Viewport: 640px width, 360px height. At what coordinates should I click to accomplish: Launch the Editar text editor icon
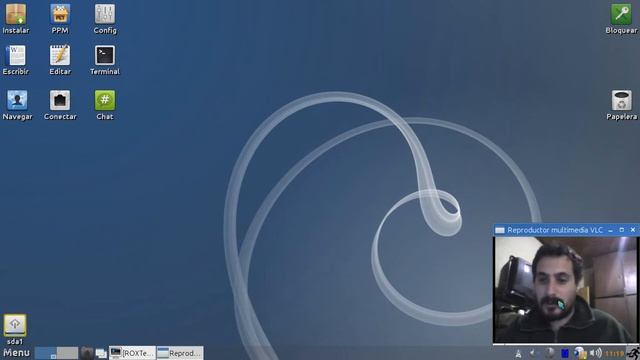pyautogui.click(x=60, y=60)
